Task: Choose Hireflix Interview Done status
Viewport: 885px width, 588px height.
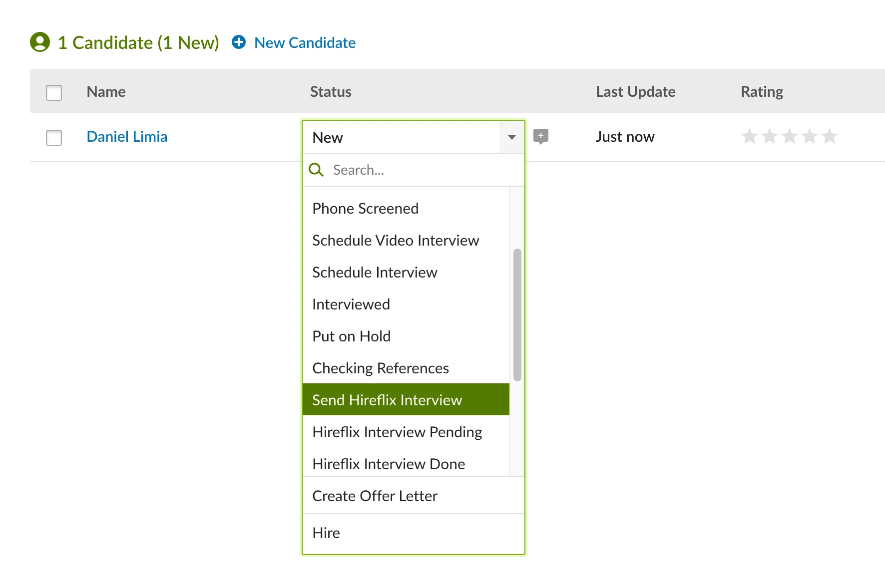Action: [x=406, y=463]
